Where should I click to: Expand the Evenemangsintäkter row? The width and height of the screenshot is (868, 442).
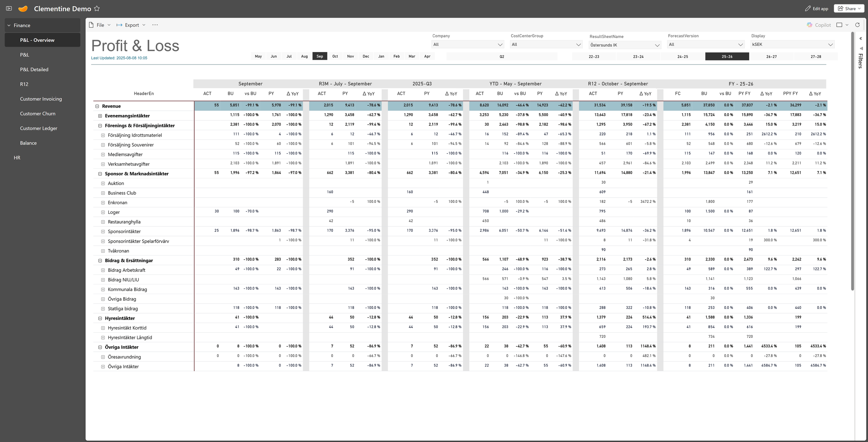click(x=100, y=116)
